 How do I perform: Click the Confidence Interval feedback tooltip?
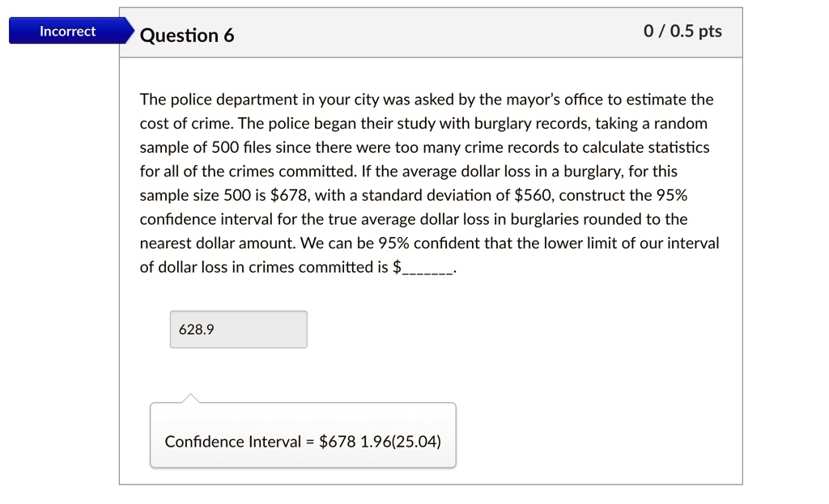point(303,442)
